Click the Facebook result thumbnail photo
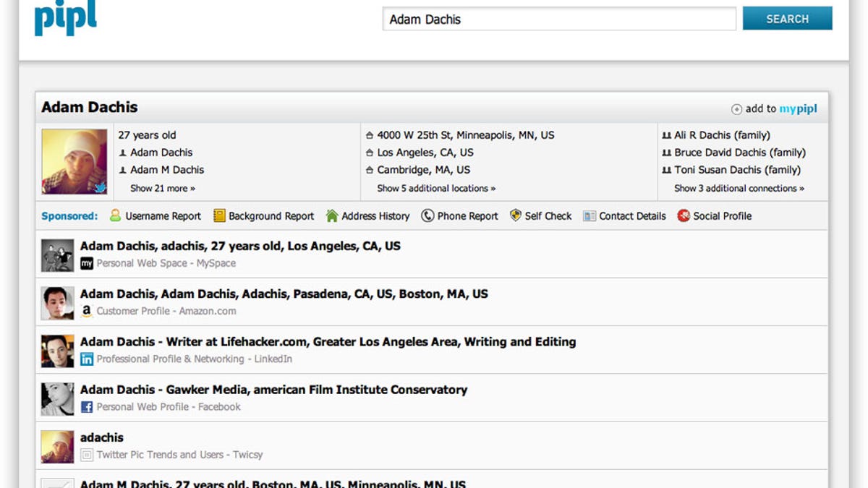868x488 pixels. point(58,399)
